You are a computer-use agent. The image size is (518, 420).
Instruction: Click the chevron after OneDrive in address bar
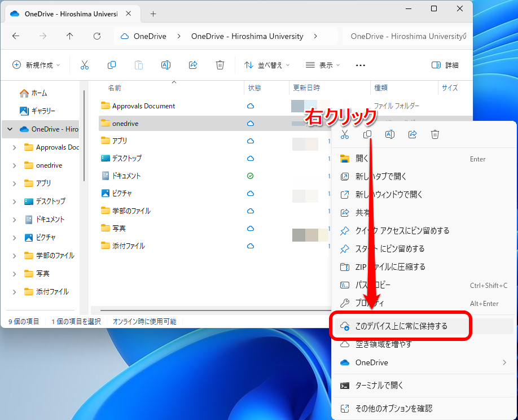[179, 36]
